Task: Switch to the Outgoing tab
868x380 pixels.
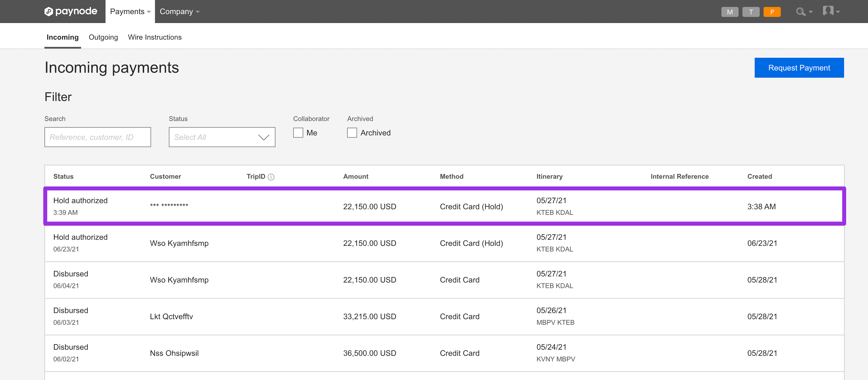Action: [103, 37]
